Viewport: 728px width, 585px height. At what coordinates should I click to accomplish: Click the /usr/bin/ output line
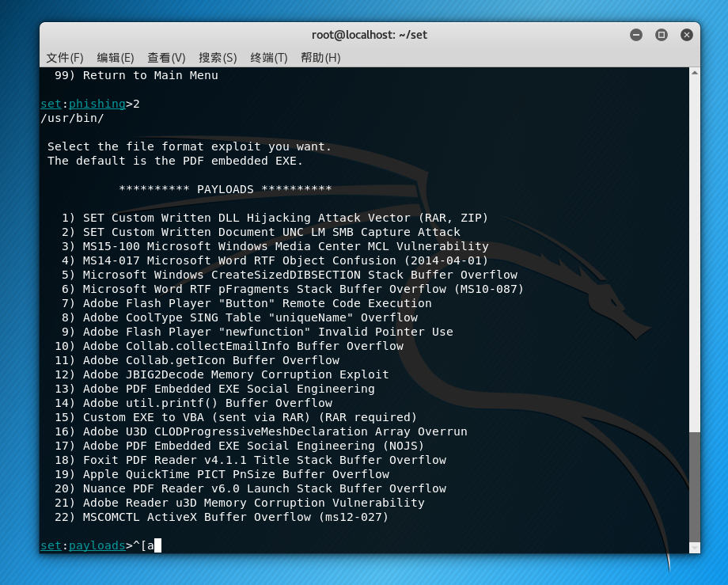(x=72, y=118)
